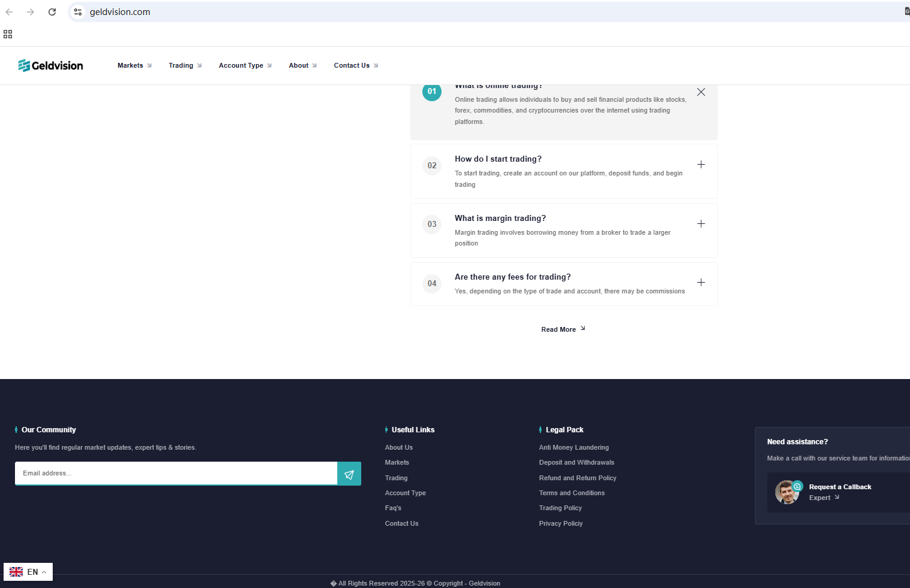Screen dimensions: 910x588
Task: Click the Read More link
Action: [563, 329]
